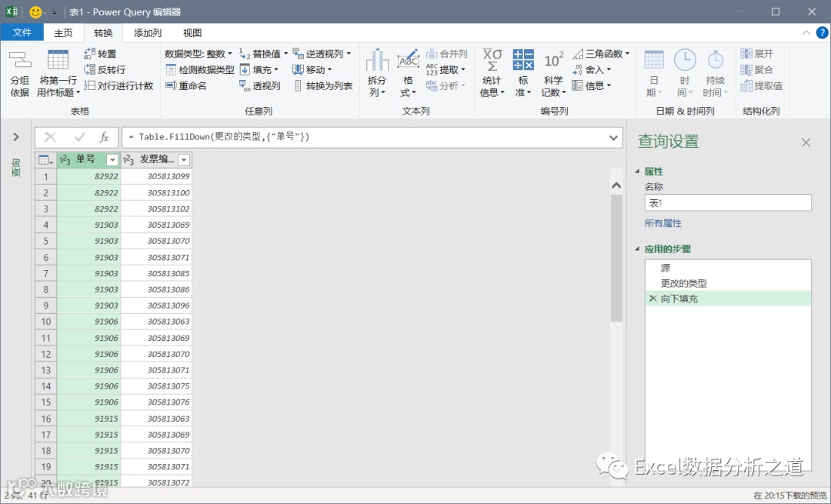Expand the formula bar chevron

[x=613, y=138]
